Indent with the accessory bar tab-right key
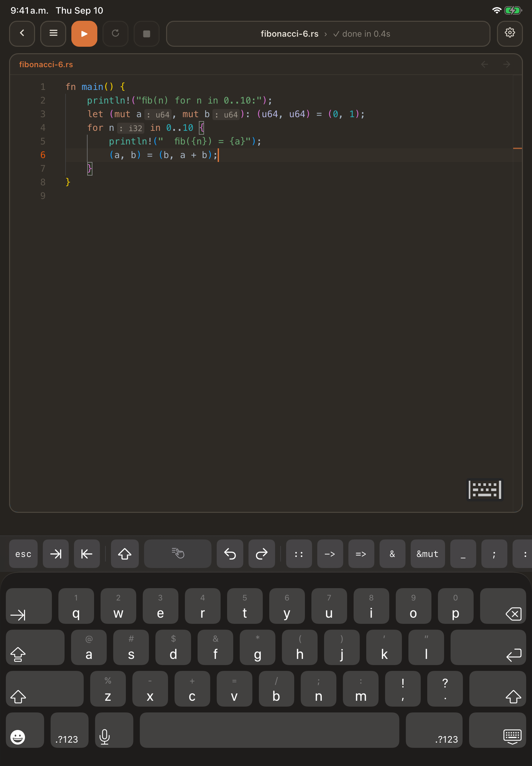The image size is (532, 766). pos(56,554)
